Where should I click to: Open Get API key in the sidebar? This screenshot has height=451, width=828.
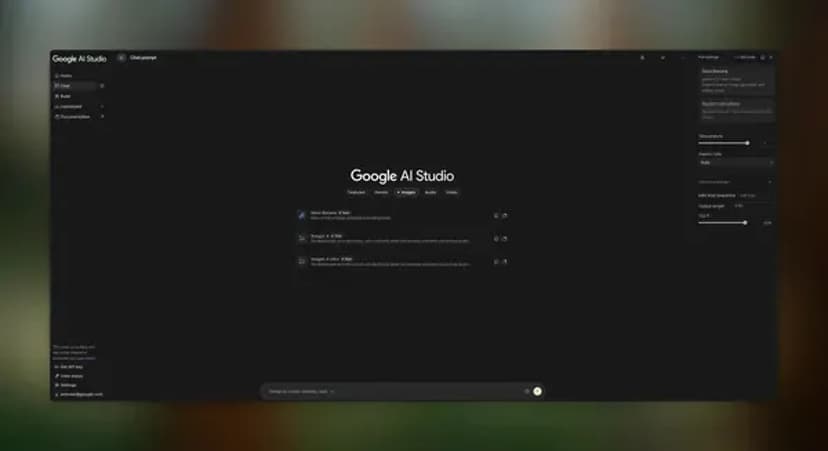click(x=69, y=367)
